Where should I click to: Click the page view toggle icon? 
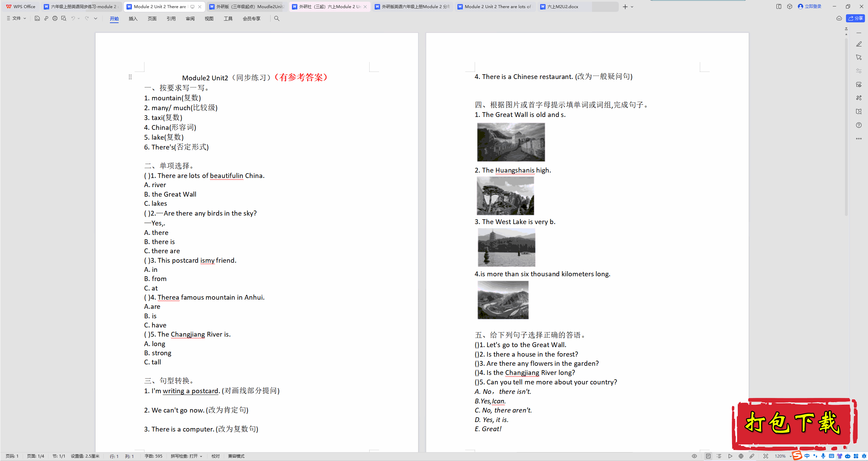[708, 456]
